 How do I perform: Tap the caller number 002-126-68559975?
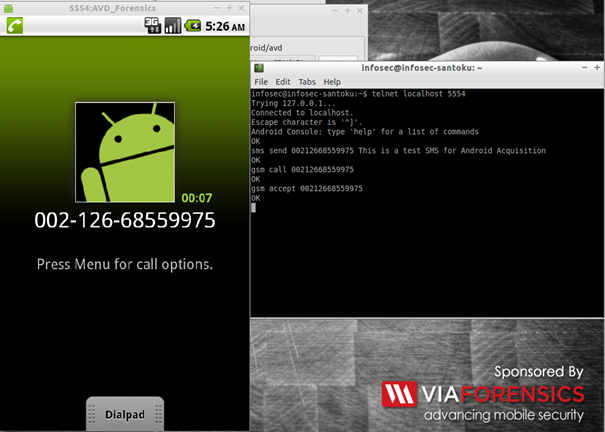pos(125,220)
